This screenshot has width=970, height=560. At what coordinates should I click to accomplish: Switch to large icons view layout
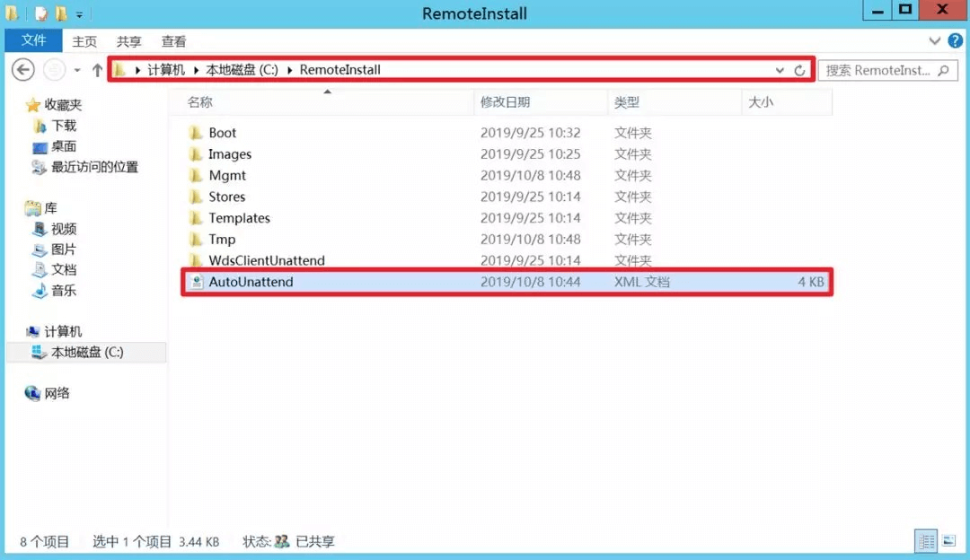[948, 541]
